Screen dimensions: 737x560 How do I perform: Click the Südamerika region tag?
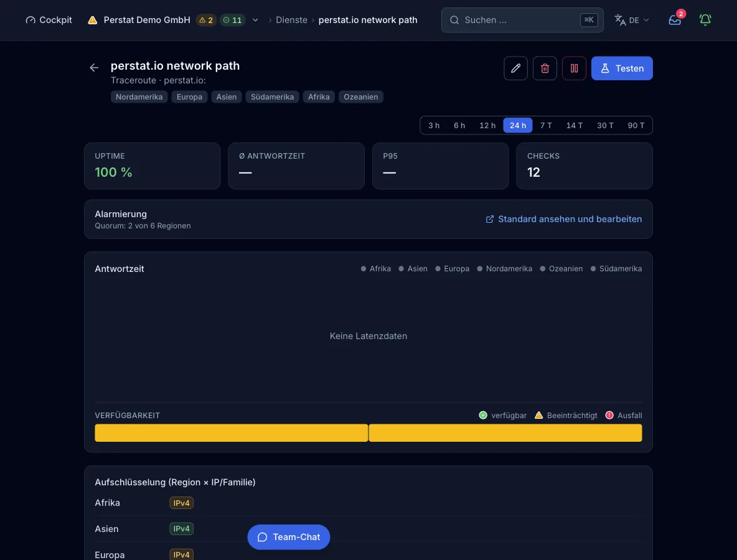(x=272, y=97)
